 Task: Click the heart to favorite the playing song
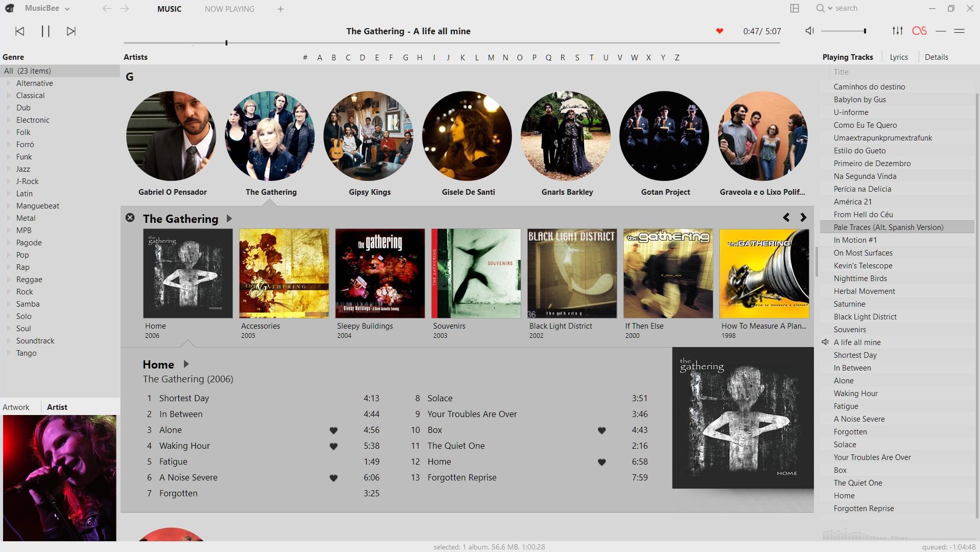[719, 31]
